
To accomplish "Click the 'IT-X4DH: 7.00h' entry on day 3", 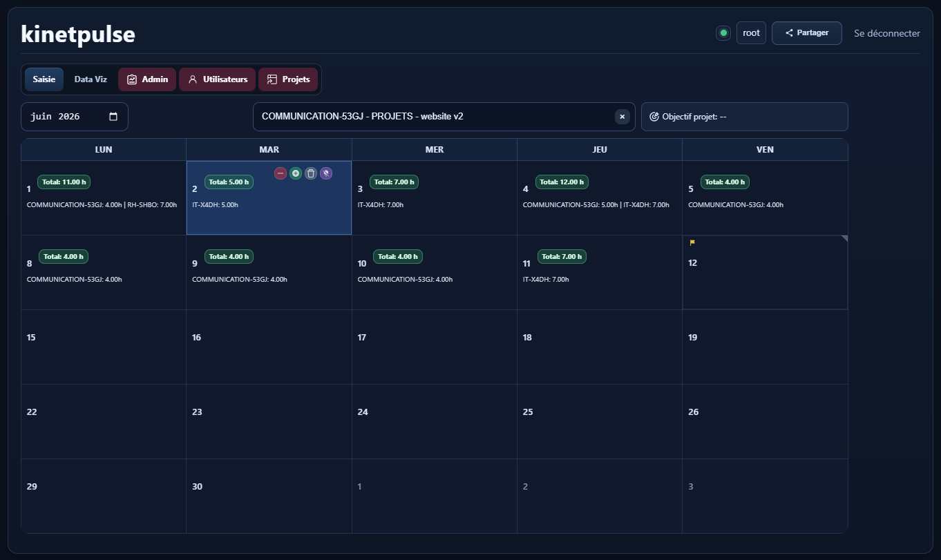I will (x=381, y=205).
